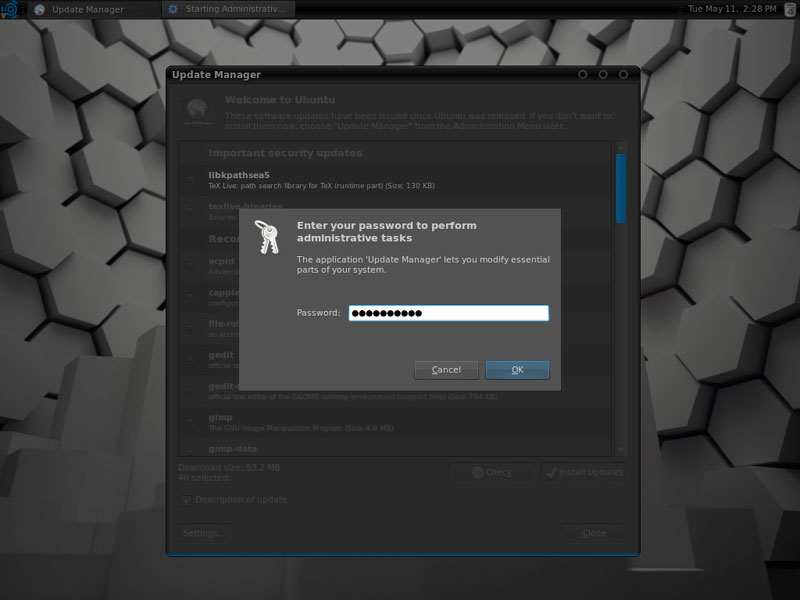Click the Important security updates heading

tap(285, 153)
